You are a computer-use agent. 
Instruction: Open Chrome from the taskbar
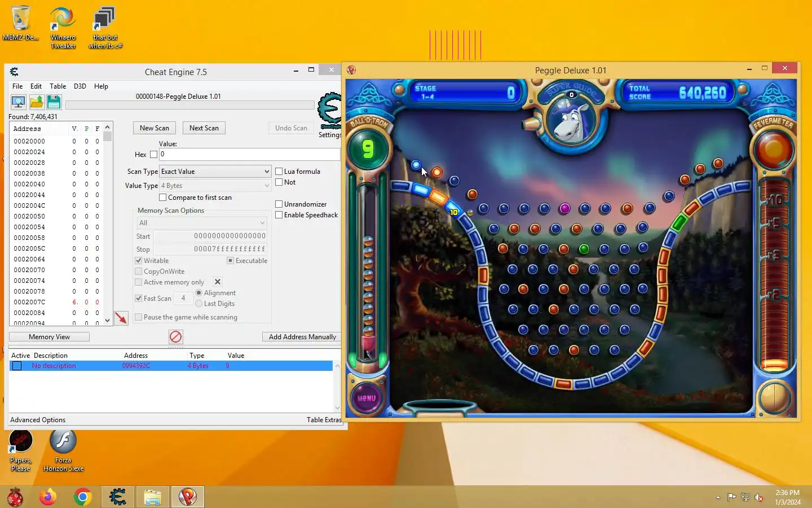83,497
